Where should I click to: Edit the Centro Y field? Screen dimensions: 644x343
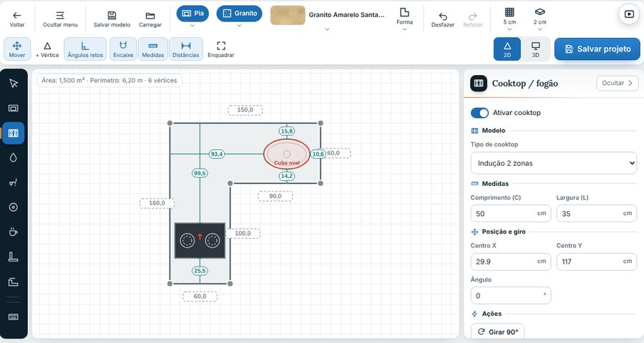[596, 262]
